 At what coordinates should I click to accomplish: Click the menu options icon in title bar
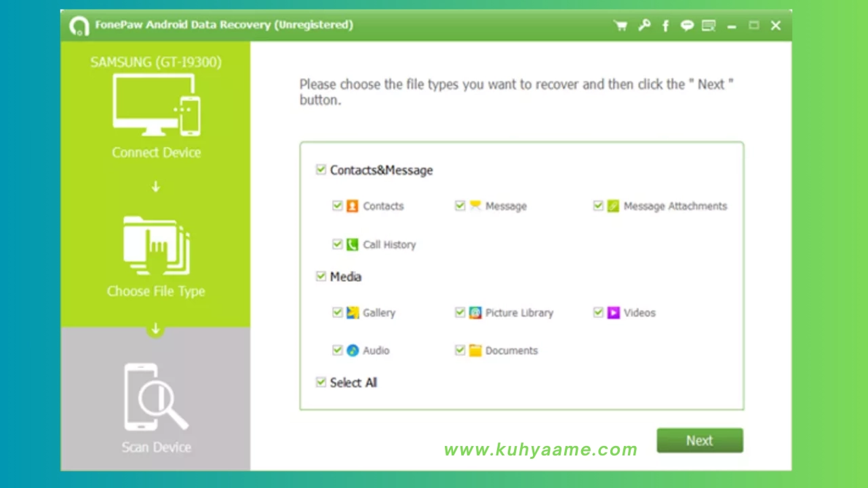pyautogui.click(x=709, y=26)
